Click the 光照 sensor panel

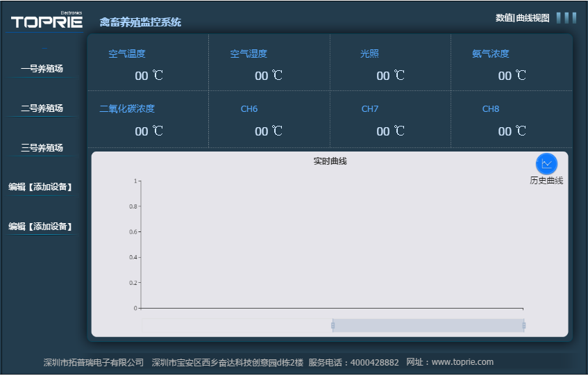click(x=390, y=64)
